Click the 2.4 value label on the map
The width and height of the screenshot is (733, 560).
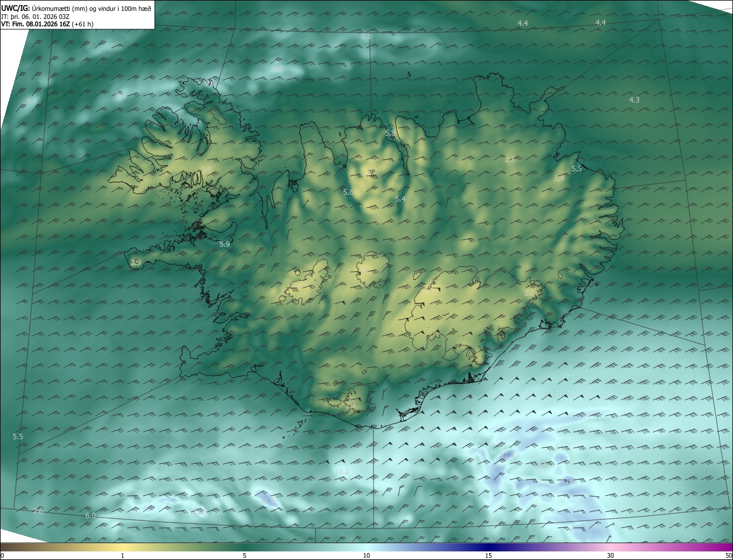[x=559, y=179]
